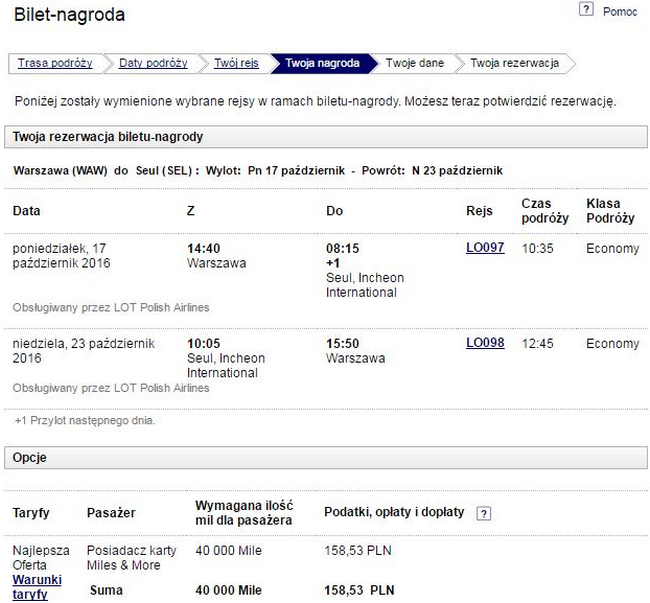Click Economy class for flight LO097

point(612,249)
